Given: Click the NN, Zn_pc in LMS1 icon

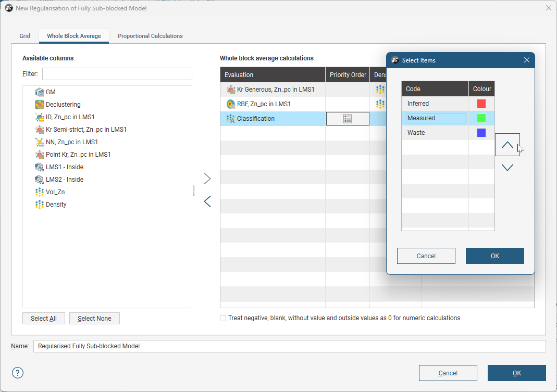Looking at the screenshot, I should pyautogui.click(x=39, y=142).
